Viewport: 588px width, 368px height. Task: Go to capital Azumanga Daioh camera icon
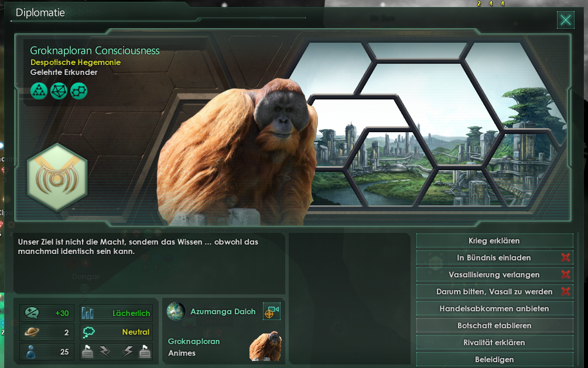tap(272, 311)
